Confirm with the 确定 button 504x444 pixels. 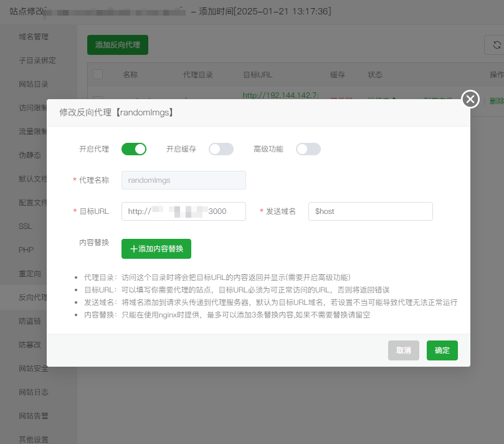(x=442, y=350)
